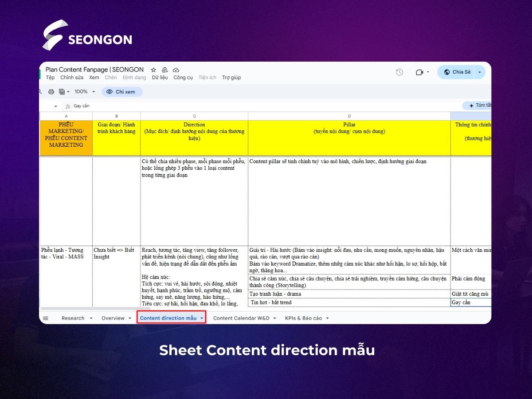Viewport: 532px width, 399px height.
Task: Click the print icon in toolbar
Action: click(51, 92)
